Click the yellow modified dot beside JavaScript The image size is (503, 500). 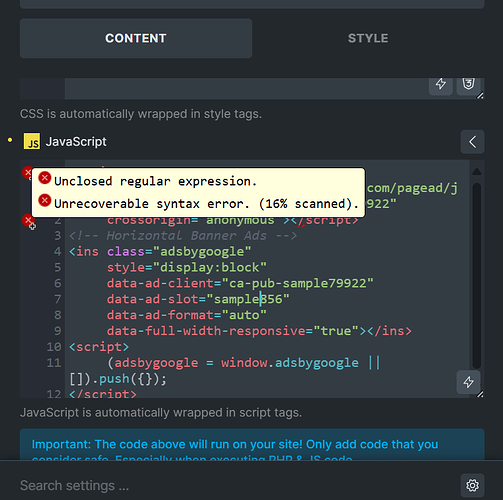tap(10, 140)
